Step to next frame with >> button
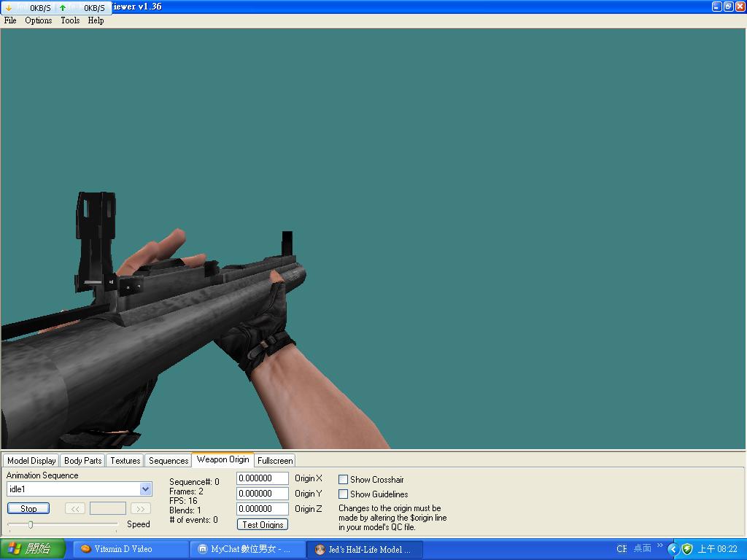 (141, 508)
